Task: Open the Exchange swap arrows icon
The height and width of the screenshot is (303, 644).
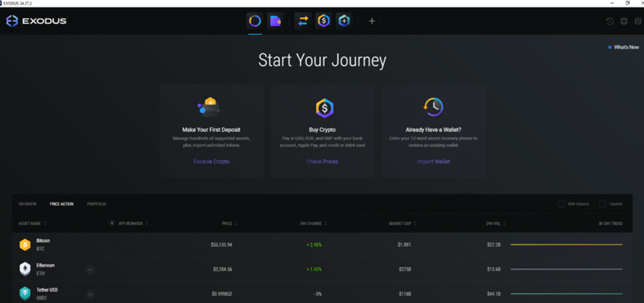Action: pyautogui.click(x=303, y=21)
